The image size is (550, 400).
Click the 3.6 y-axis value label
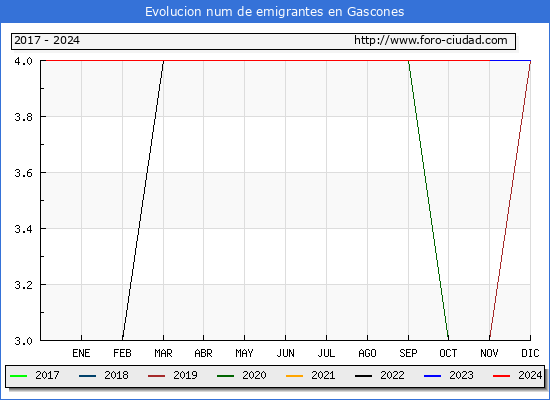coord(24,173)
